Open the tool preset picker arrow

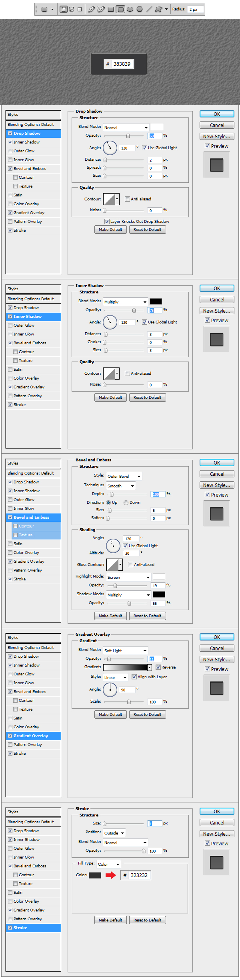(52, 9)
